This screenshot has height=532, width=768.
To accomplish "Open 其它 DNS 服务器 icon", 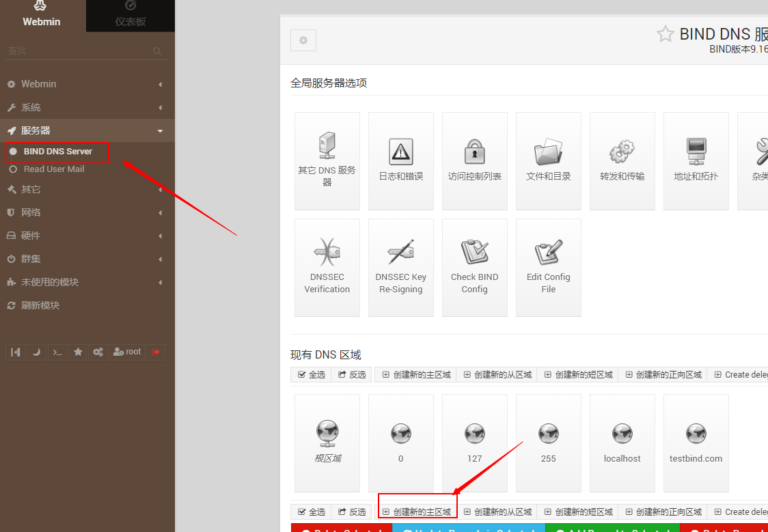I will [x=327, y=161].
